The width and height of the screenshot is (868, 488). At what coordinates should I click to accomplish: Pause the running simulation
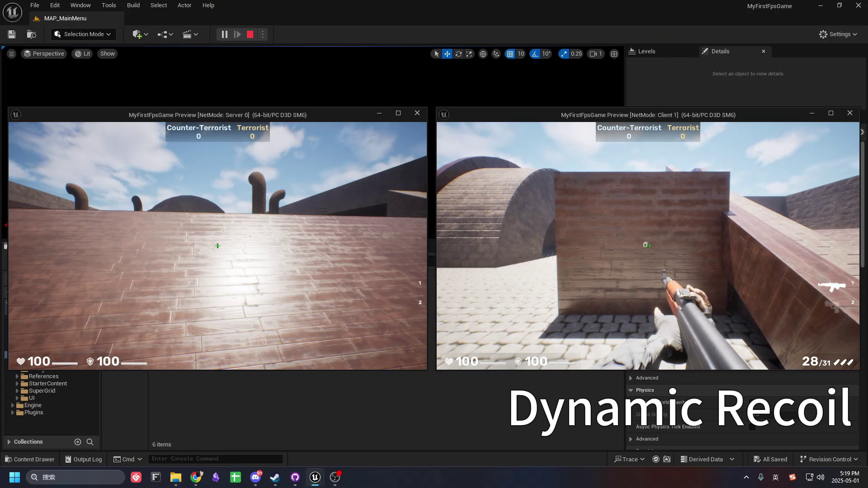tap(224, 34)
